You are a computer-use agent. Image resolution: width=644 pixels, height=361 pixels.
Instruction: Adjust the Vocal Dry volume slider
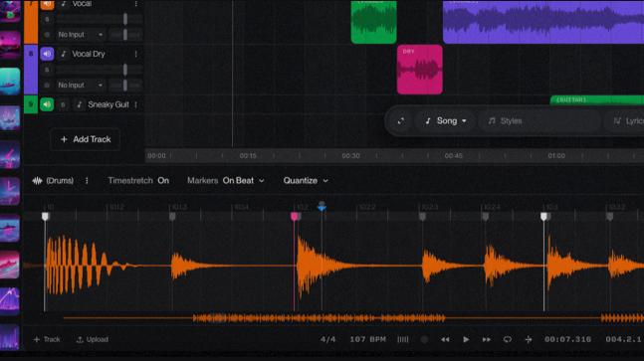[x=125, y=70]
